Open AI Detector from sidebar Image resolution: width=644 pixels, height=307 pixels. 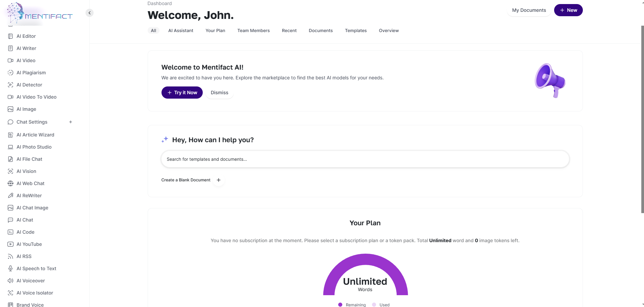point(29,85)
